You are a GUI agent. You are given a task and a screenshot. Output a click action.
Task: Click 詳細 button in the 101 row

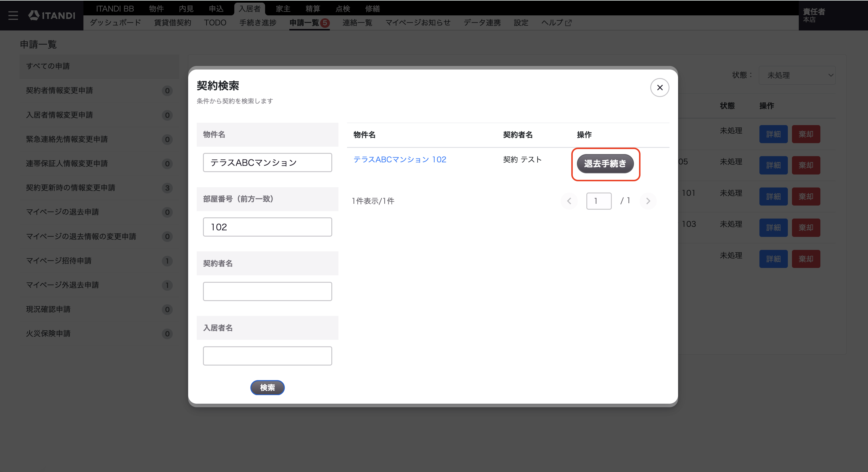(773, 196)
